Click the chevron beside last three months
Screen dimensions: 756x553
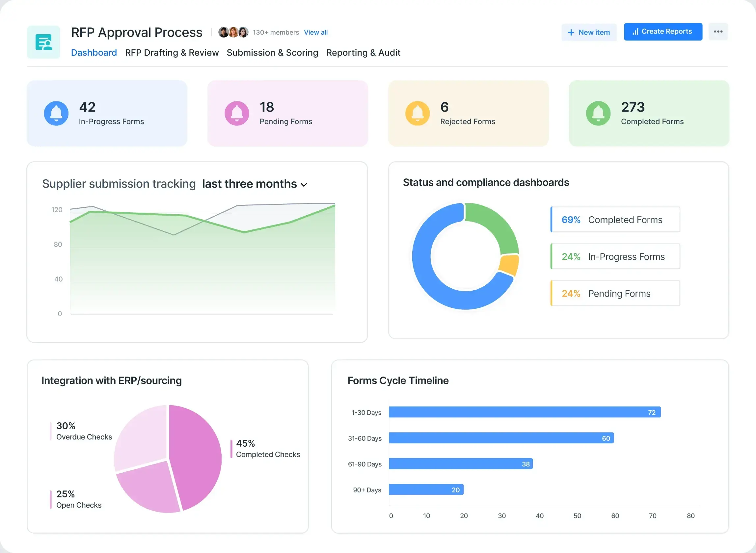tap(304, 185)
